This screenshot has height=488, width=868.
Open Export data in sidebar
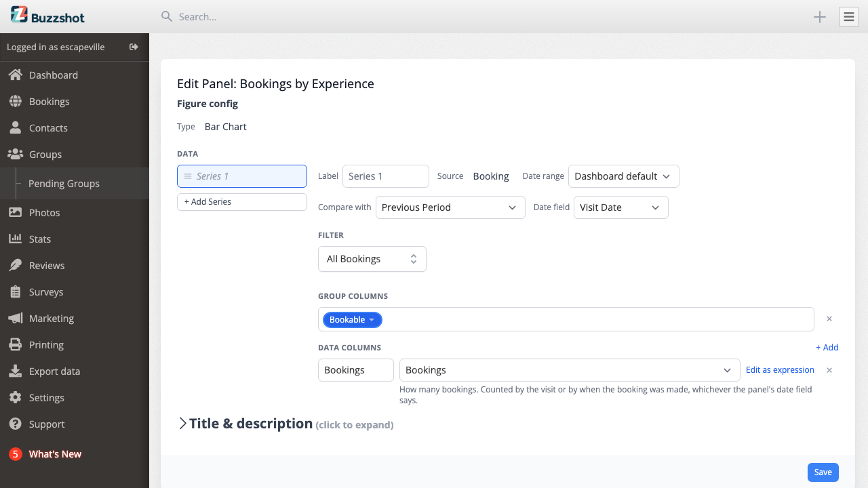pyautogui.click(x=75, y=371)
